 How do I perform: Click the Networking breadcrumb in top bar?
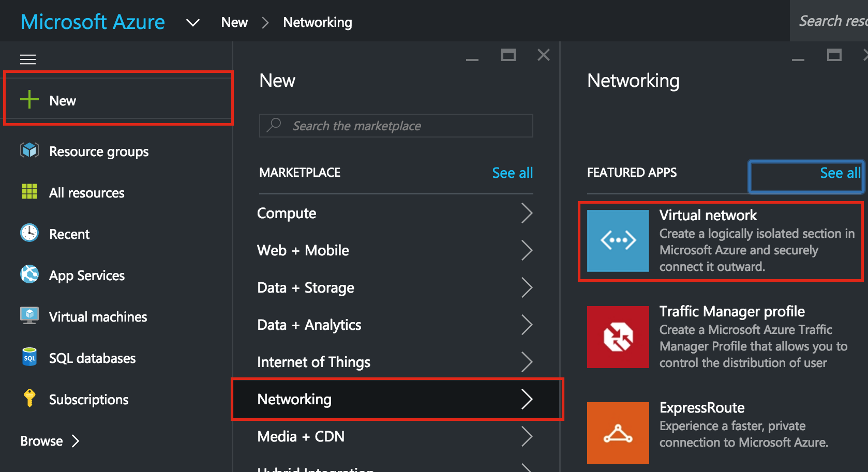[318, 22]
